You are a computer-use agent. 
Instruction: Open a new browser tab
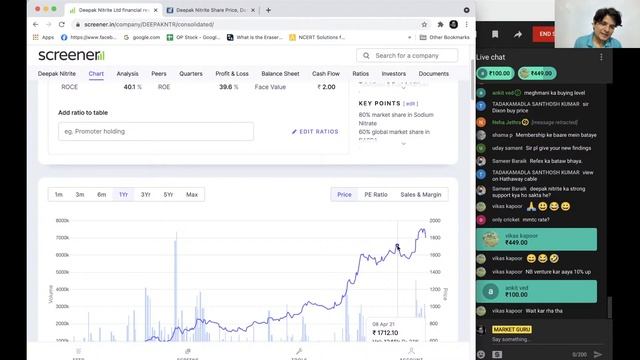coord(268,10)
